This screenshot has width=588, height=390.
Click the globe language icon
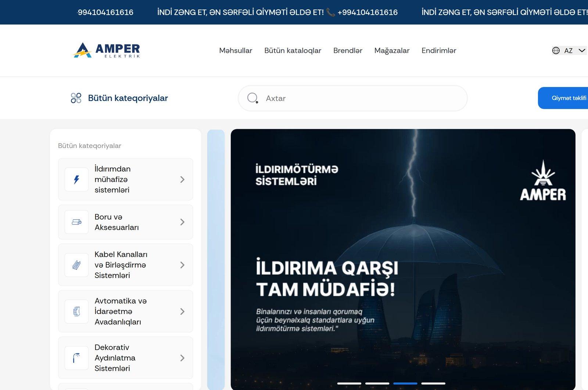click(x=556, y=51)
